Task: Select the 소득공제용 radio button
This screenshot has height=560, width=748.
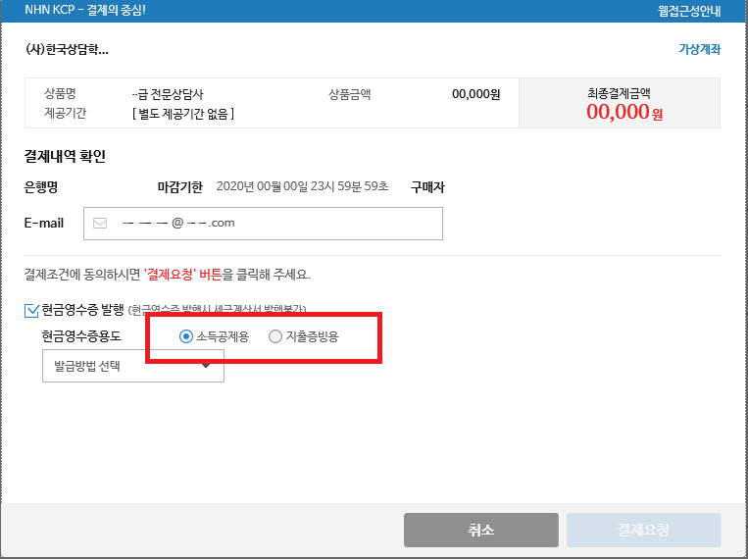Action: coord(186,336)
